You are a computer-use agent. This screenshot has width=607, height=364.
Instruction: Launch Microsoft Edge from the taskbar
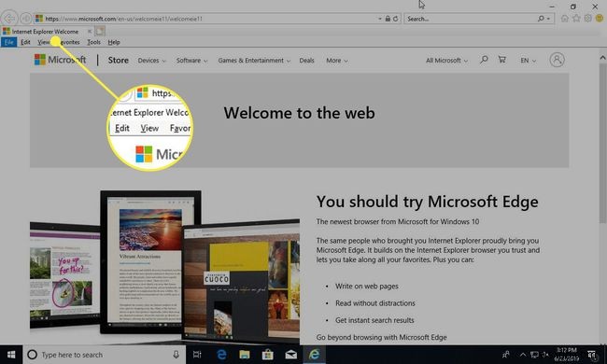point(221,355)
